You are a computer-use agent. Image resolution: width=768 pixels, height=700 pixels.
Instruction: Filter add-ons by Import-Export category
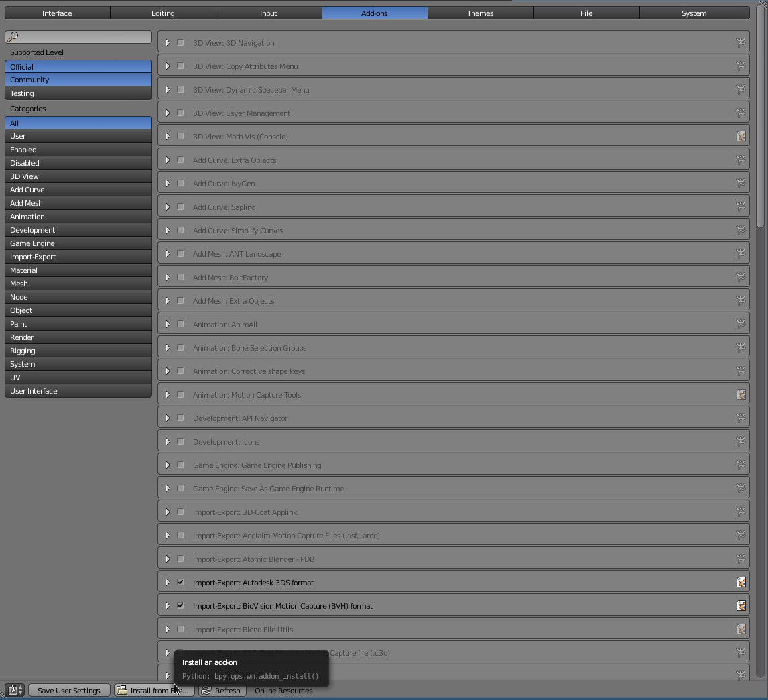click(x=78, y=257)
